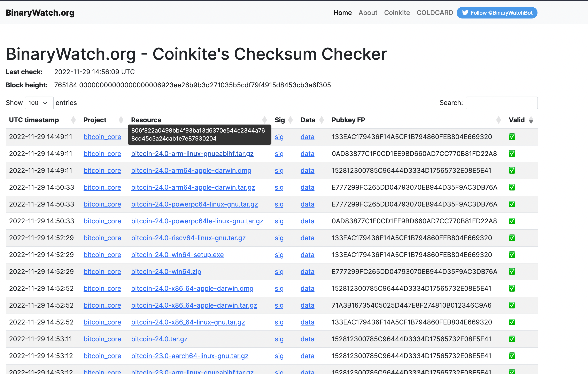Image resolution: width=588 pixels, height=374 pixels.
Task: Focus the Search input field
Action: 502,103
